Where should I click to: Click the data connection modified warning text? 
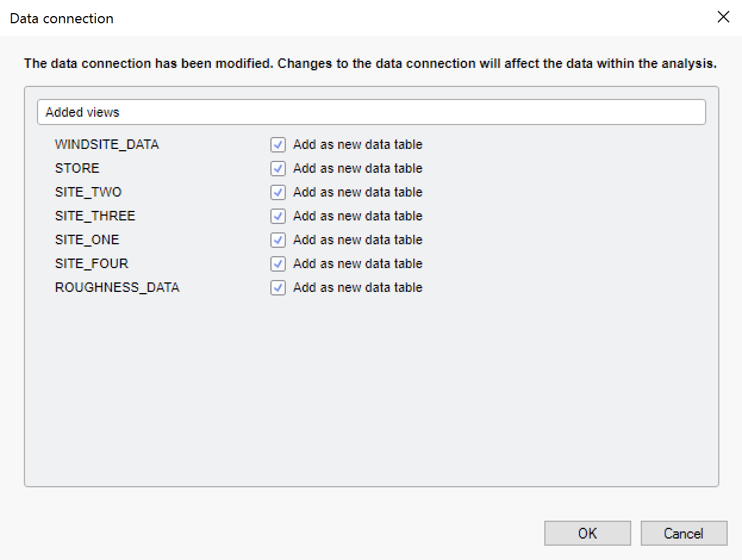(370, 64)
